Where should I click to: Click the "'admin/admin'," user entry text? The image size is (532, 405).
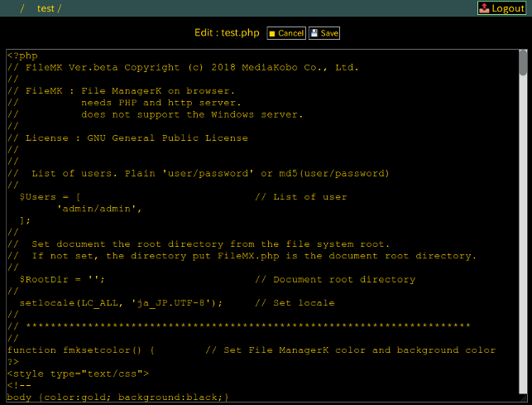[99, 209]
